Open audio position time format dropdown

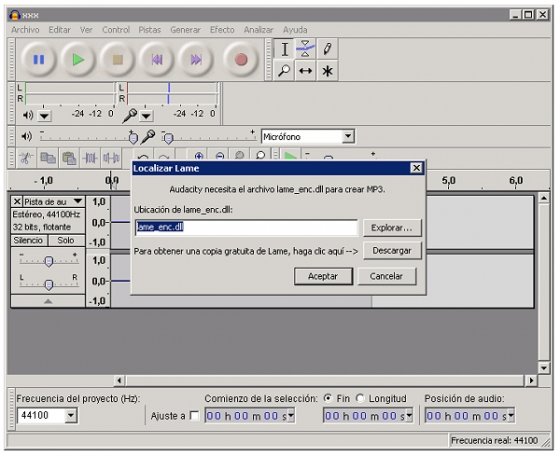pos(511,416)
